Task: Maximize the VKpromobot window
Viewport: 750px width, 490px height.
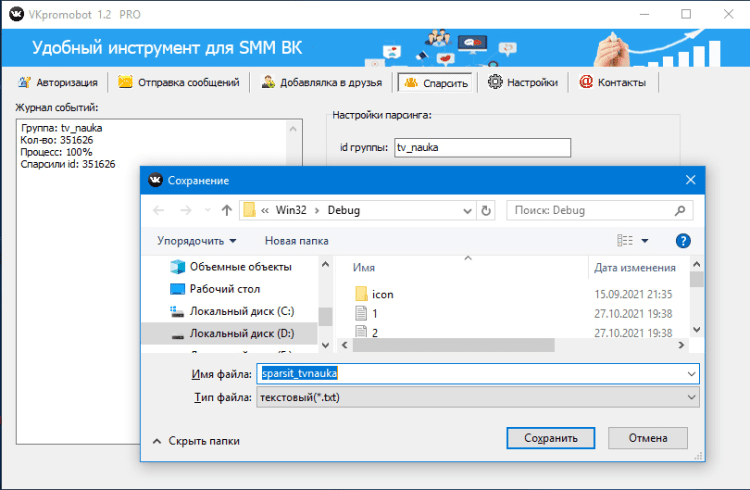Action: pos(686,14)
